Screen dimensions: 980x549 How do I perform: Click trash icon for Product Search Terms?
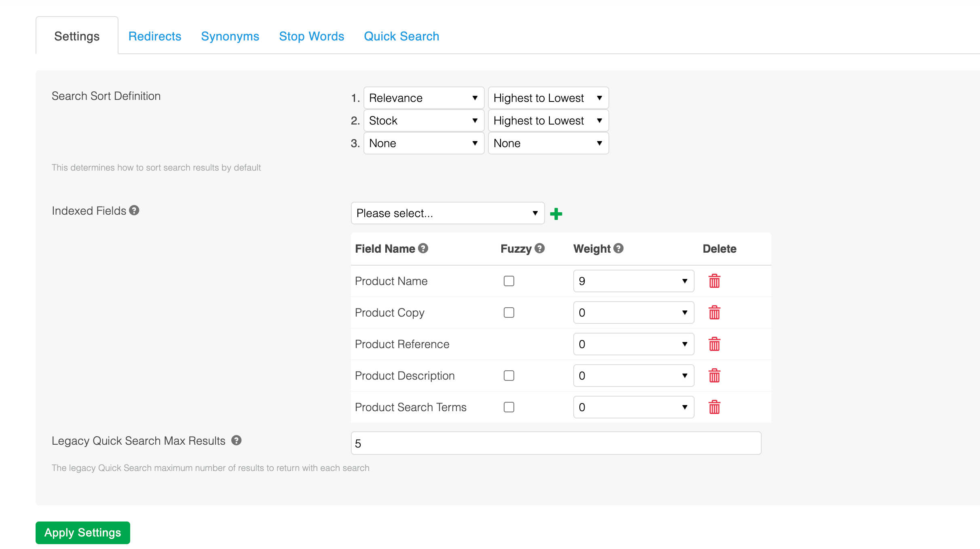(714, 407)
